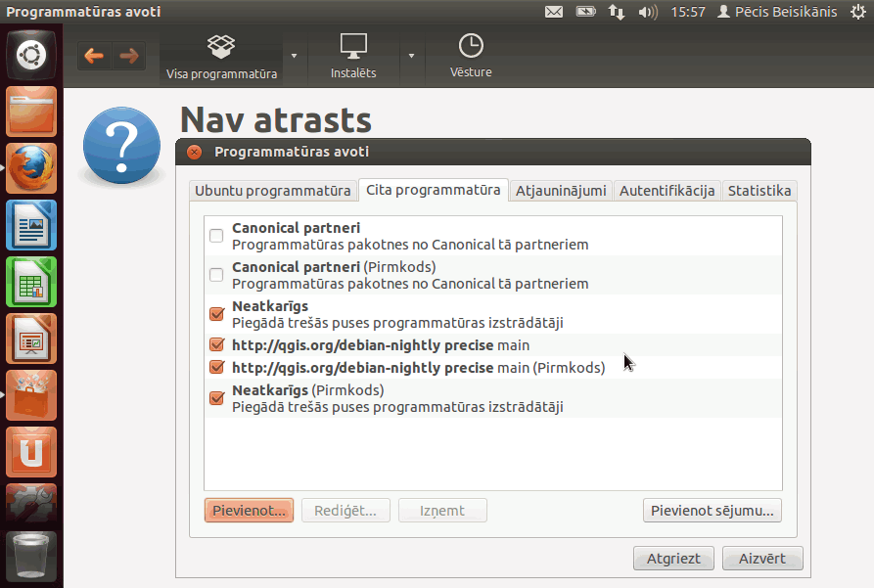The image size is (874, 588).
Task: Open the Trash in the launcher
Action: click(31, 556)
